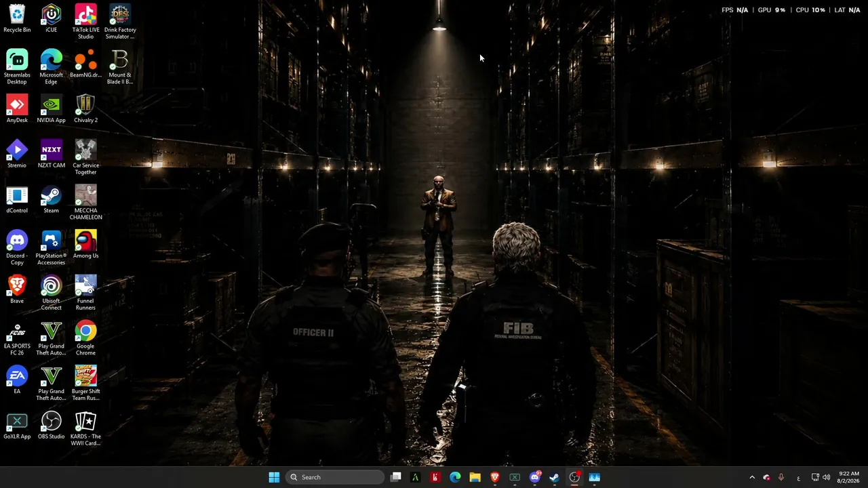The height and width of the screenshot is (488, 868).
Task: Select the Chivalry 2 desktop icon
Action: (85, 109)
